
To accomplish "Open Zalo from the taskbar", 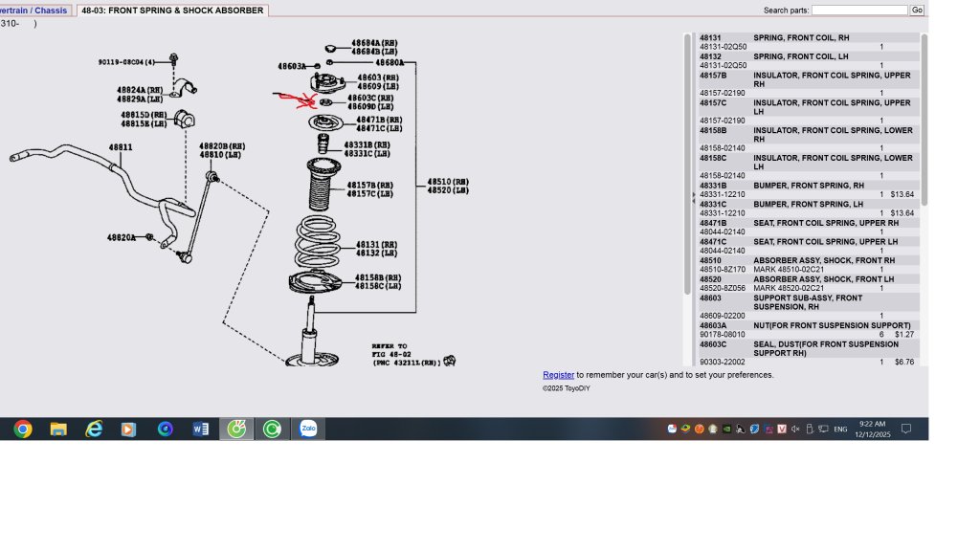I will pos(308,430).
